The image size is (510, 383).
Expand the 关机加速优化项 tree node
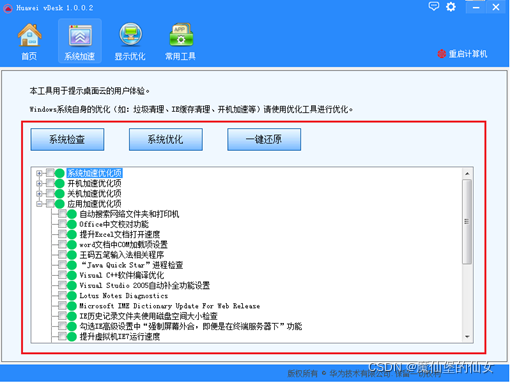[39, 194]
